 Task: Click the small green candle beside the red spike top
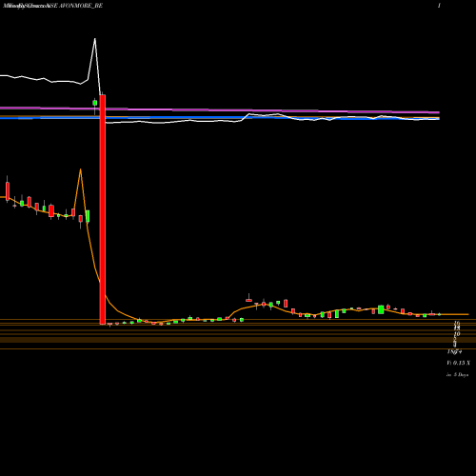tap(95, 103)
